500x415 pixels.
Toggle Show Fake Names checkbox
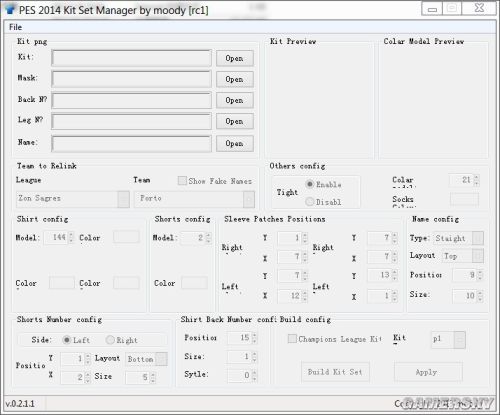pyautogui.click(x=182, y=181)
